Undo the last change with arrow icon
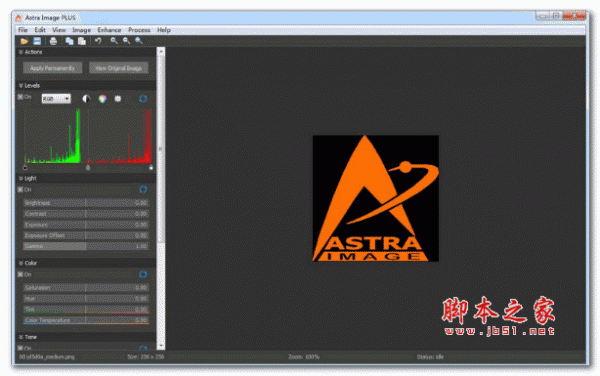 tap(98, 41)
